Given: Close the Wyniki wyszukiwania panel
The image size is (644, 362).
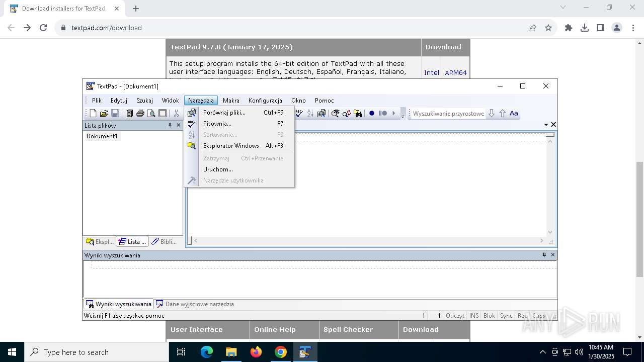Looking at the screenshot, I should coord(552,255).
